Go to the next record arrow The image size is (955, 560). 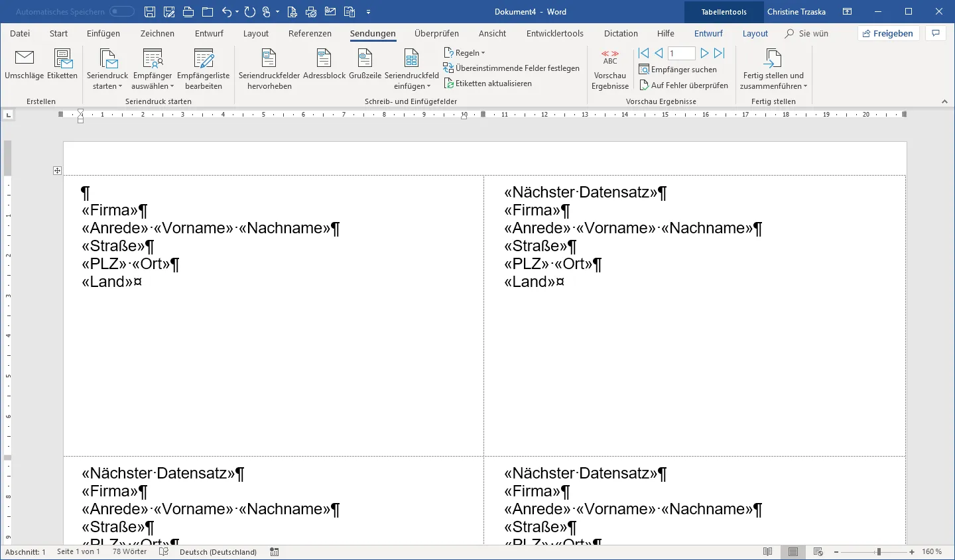pos(704,53)
